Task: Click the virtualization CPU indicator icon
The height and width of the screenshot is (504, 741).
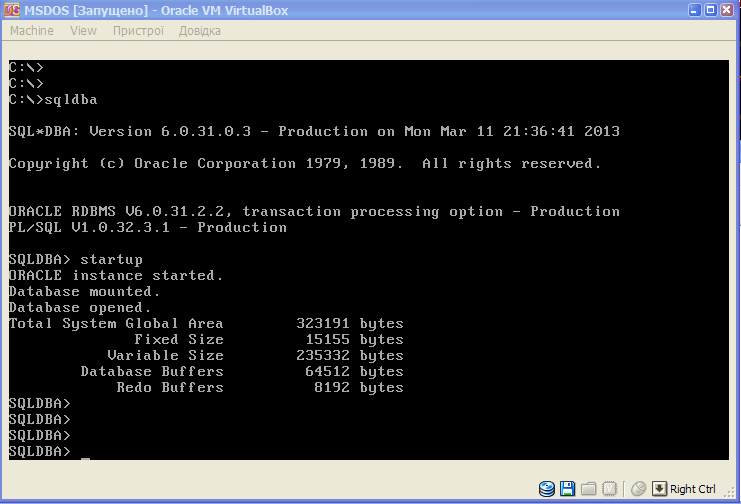Action: pos(610,488)
